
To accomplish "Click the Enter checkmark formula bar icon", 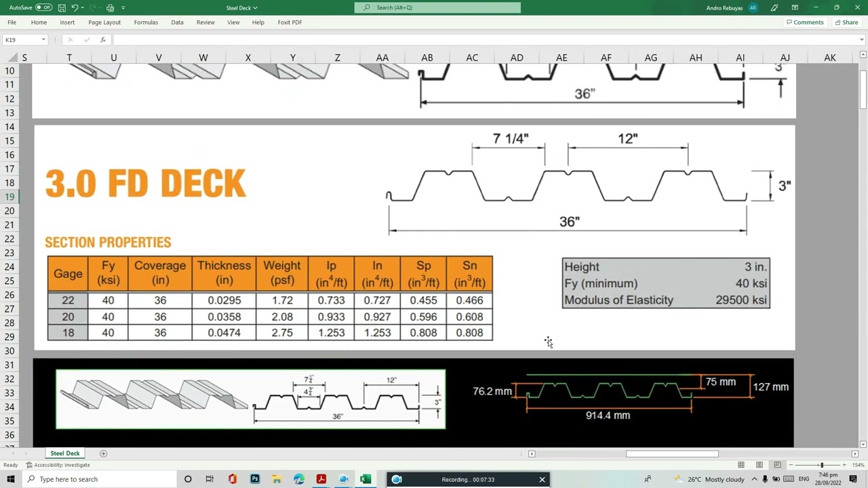I will point(87,40).
